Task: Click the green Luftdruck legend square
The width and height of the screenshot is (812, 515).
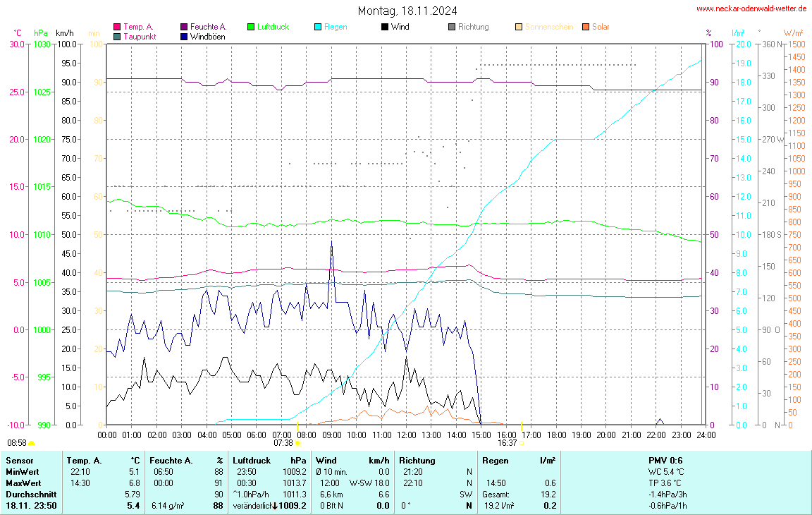Action: (251, 27)
